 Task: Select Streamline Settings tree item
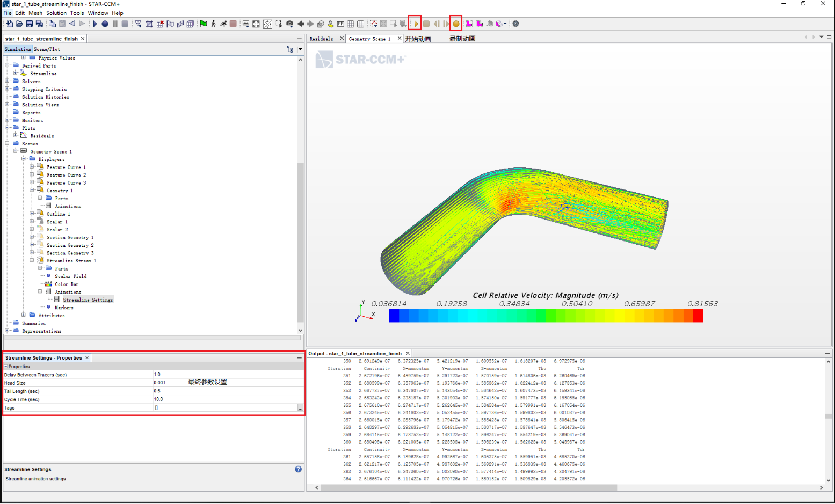(88, 300)
